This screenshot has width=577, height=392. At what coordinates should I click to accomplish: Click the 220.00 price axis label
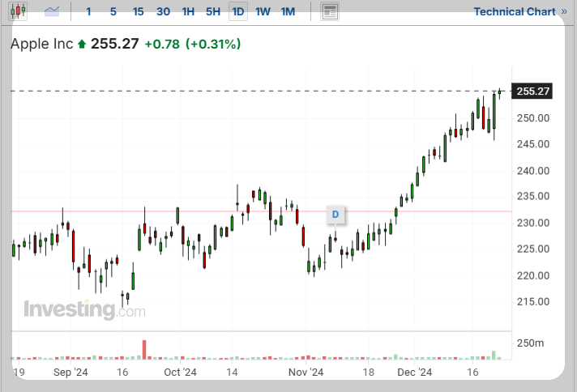point(533,275)
